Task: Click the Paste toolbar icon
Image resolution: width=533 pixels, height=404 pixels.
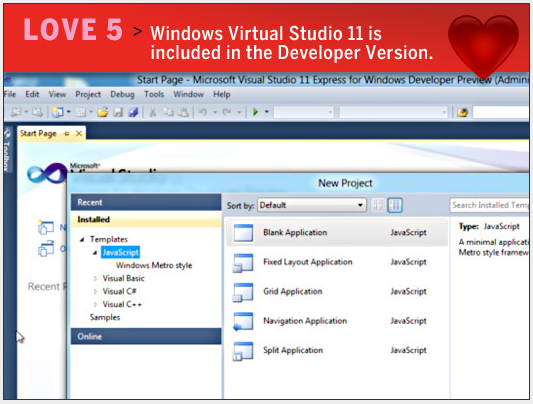Action: tap(183, 112)
